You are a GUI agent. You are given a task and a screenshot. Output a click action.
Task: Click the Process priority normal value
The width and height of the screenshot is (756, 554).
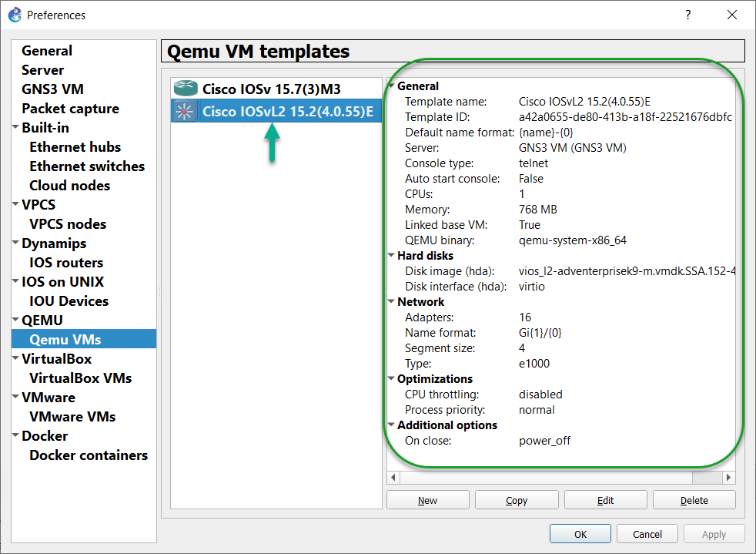tap(537, 410)
